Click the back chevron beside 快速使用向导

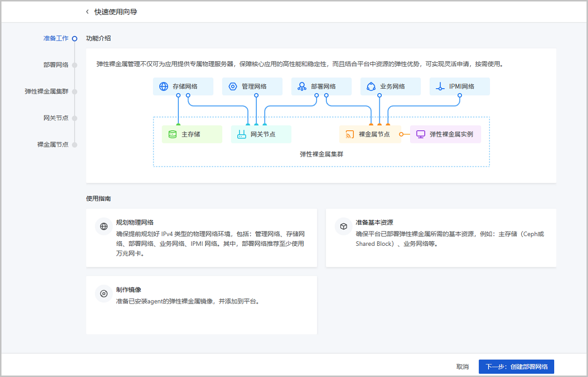point(87,12)
